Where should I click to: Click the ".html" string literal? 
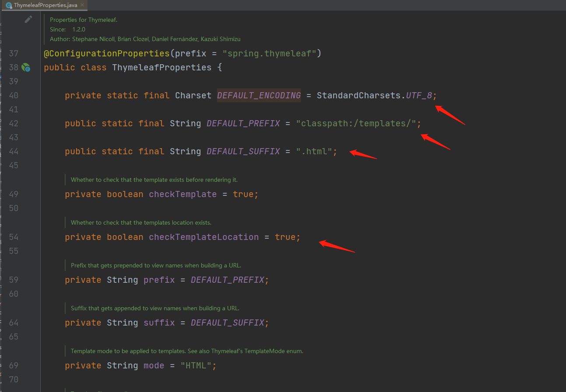click(314, 151)
